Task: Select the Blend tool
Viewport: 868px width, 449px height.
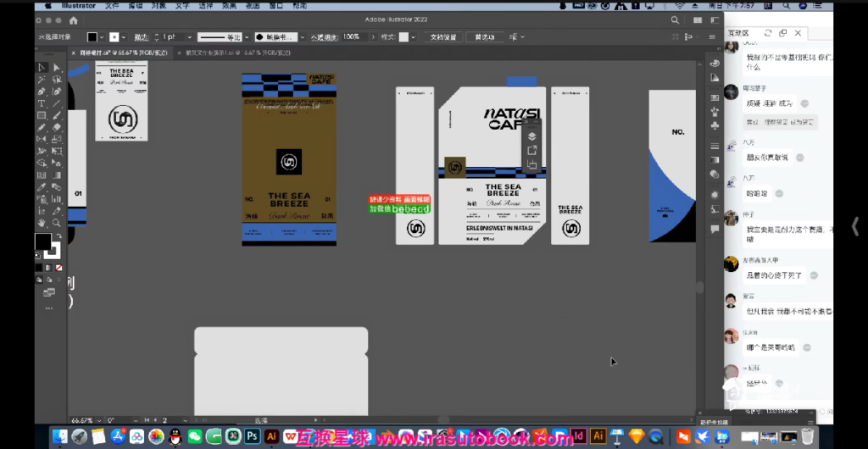Action: coord(57,187)
